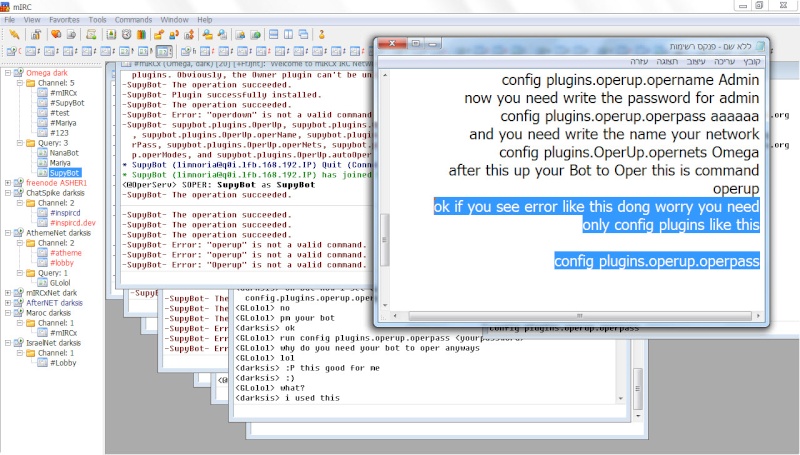The width and height of the screenshot is (800, 455).
Task: Open the Scripts Editor scroll icon
Action: tap(91, 35)
